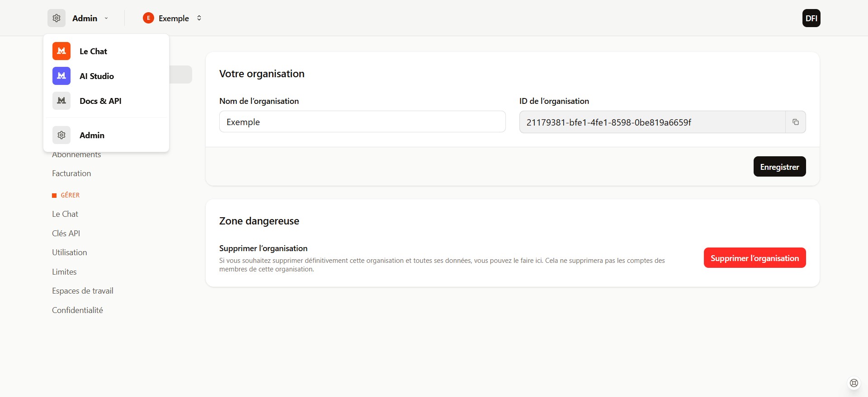Click the bold Supprimer l'organisation subheading
Screen dimensions: 868x397
pyautogui.click(x=263, y=248)
